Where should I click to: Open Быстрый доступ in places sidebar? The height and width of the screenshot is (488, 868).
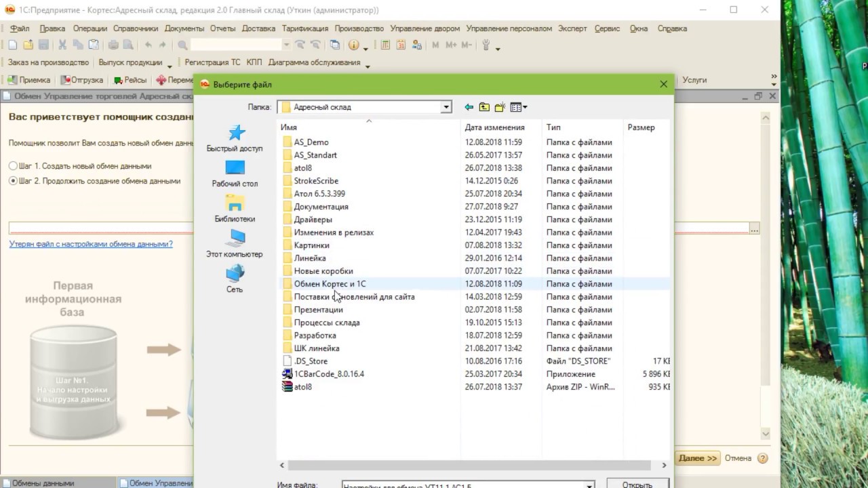tap(235, 138)
